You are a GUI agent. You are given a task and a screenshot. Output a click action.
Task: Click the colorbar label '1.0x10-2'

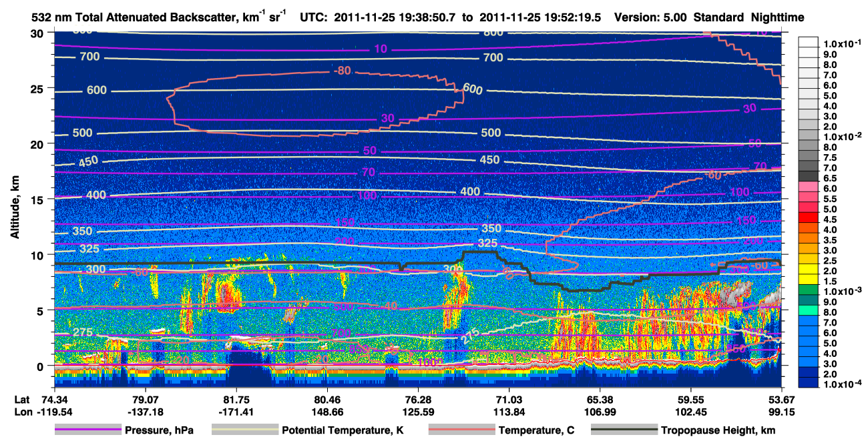(x=842, y=136)
